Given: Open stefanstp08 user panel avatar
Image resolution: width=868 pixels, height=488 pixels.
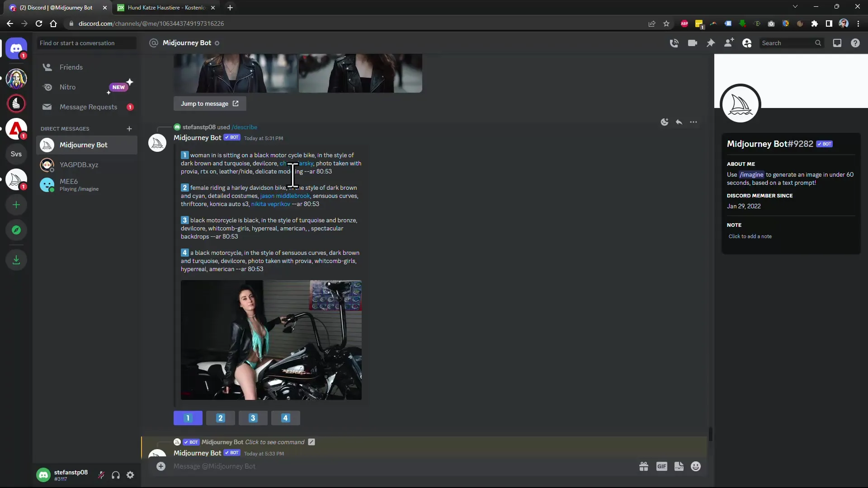Looking at the screenshot, I should pyautogui.click(x=43, y=475).
